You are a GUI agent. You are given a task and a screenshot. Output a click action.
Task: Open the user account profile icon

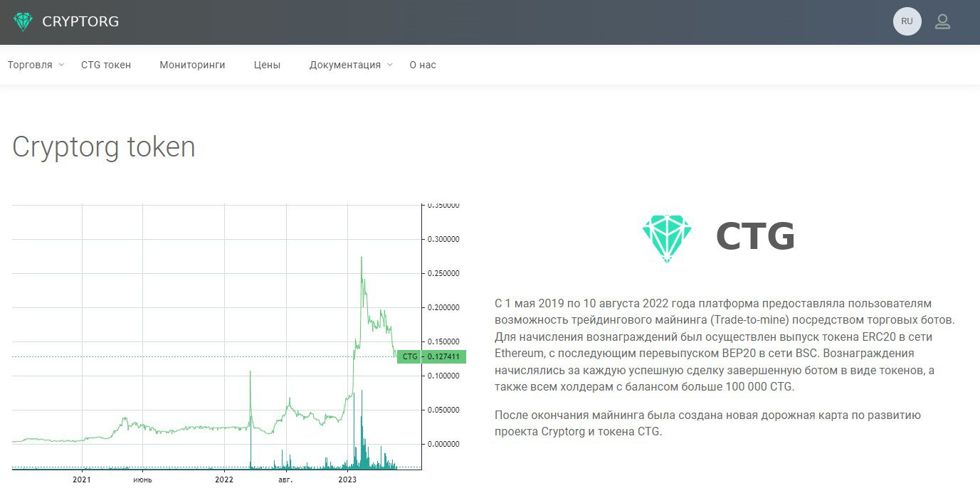(942, 21)
